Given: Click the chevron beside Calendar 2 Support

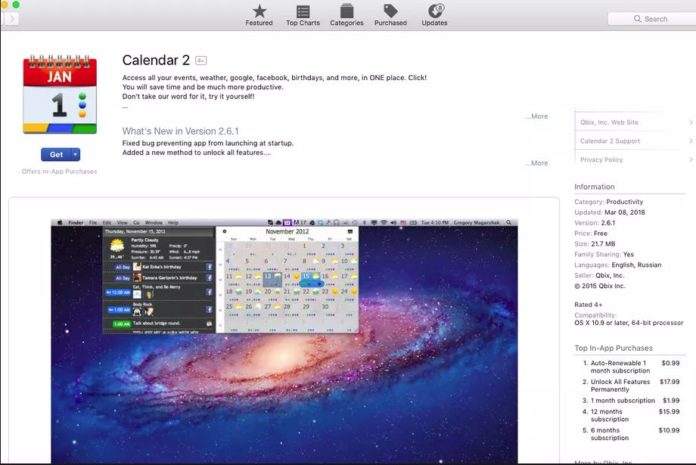Looking at the screenshot, I should click(690, 141).
